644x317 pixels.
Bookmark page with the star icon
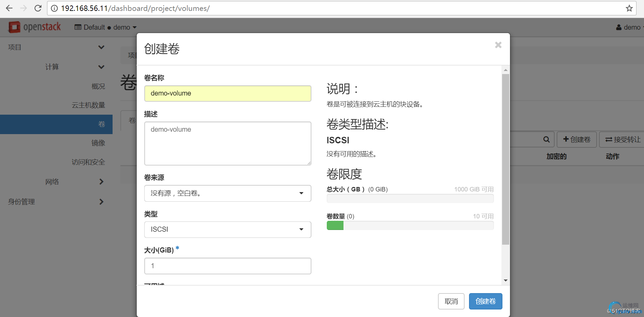(x=629, y=9)
